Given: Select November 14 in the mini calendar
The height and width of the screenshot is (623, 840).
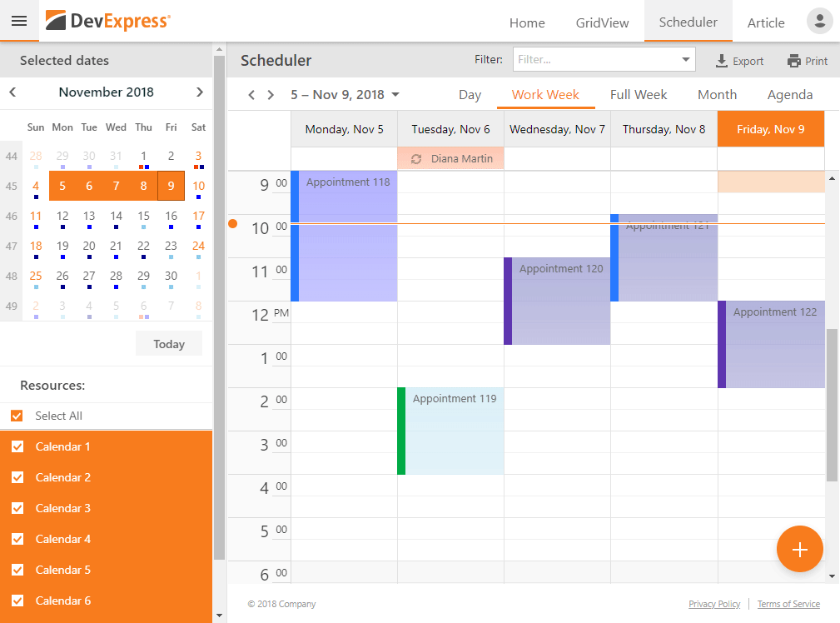Looking at the screenshot, I should (116, 216).
